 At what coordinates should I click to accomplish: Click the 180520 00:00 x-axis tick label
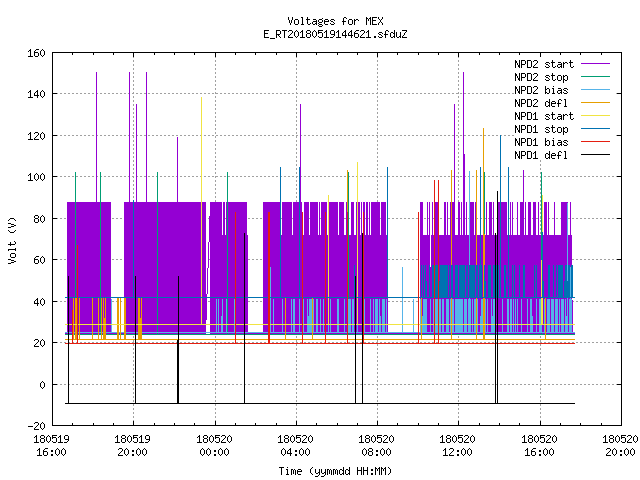point(214,446)
